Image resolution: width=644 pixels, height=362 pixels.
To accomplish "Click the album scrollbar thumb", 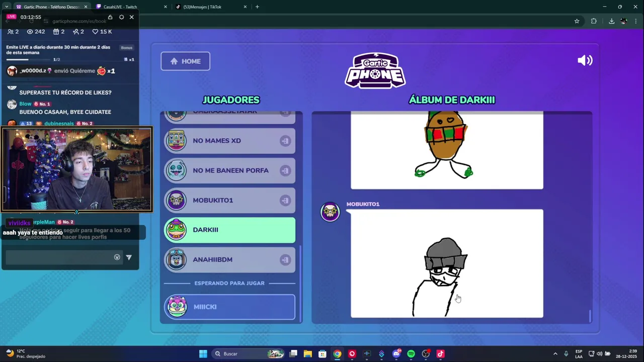I will pos(590,316).
